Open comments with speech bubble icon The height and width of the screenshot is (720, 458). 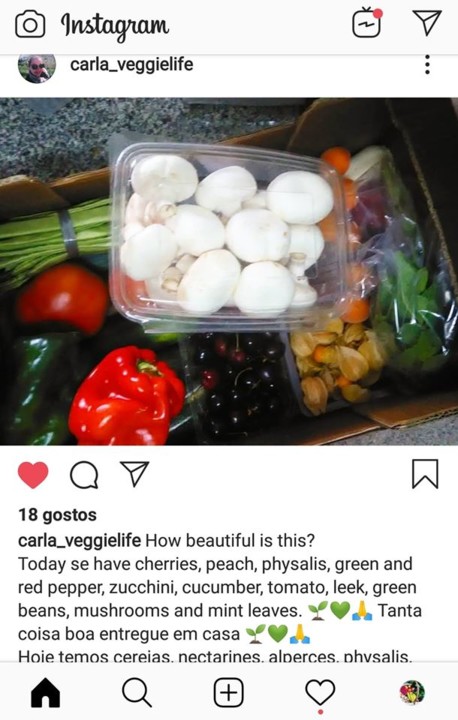coord(84,474)
